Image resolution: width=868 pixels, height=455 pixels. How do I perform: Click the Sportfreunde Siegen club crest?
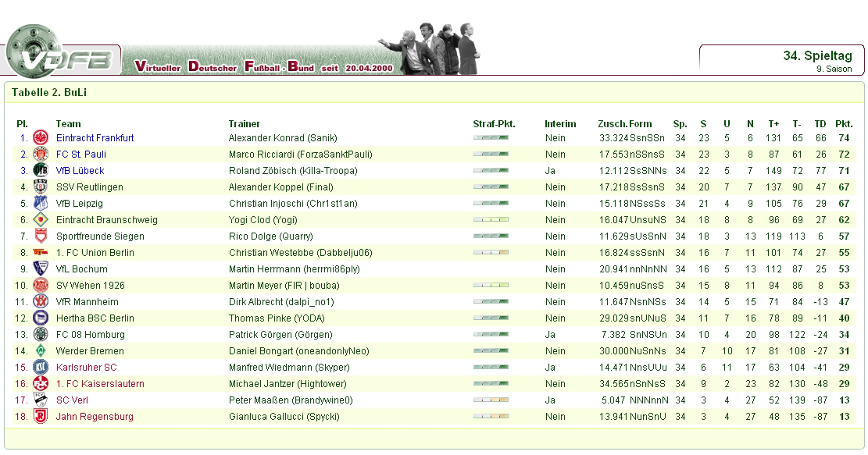click(x=41, y=236)
